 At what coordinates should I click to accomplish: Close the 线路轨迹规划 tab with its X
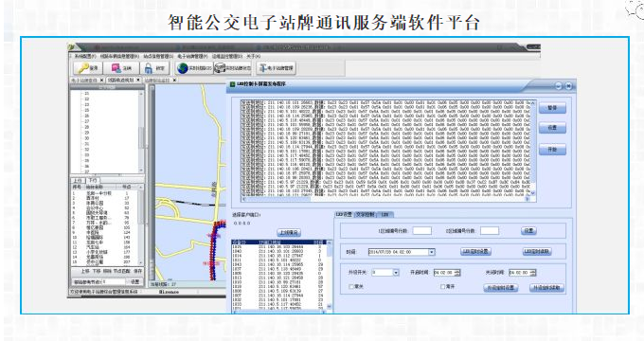click(138, 80)
